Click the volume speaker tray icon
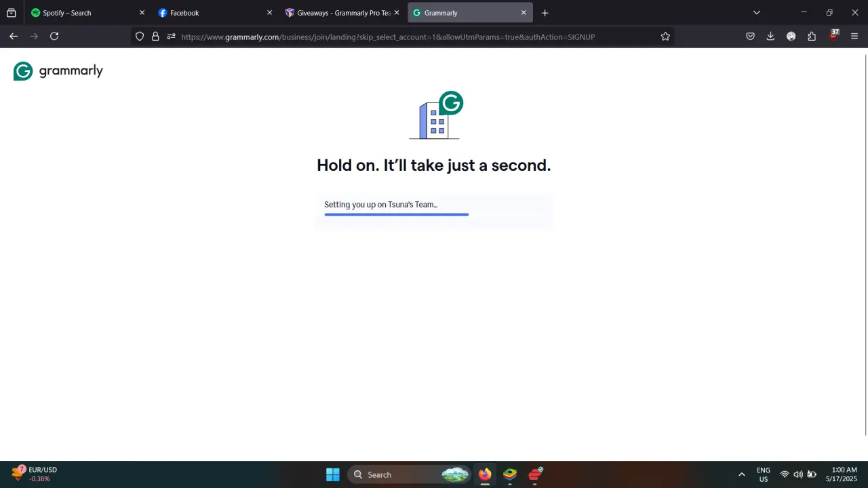Image resolution: width=868 pixels, height=488 pixels. pos(798,474)
